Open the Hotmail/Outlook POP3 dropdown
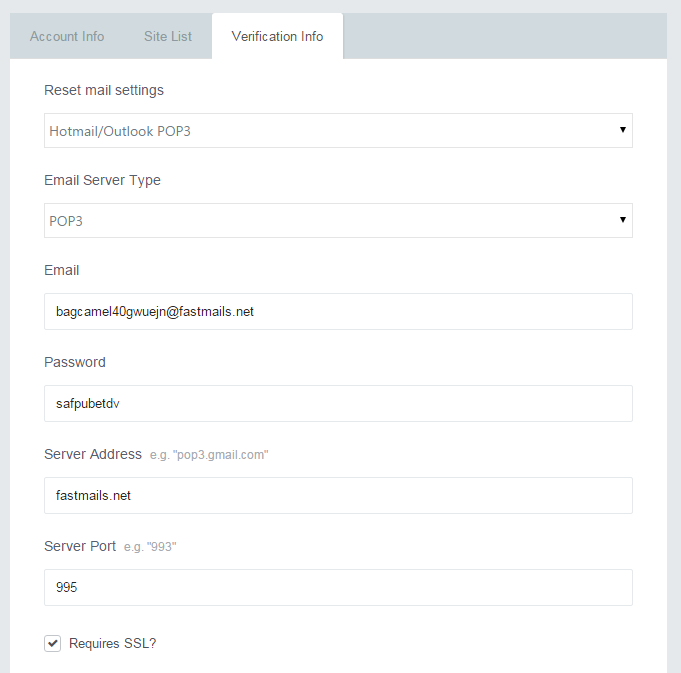 (338, 131)
